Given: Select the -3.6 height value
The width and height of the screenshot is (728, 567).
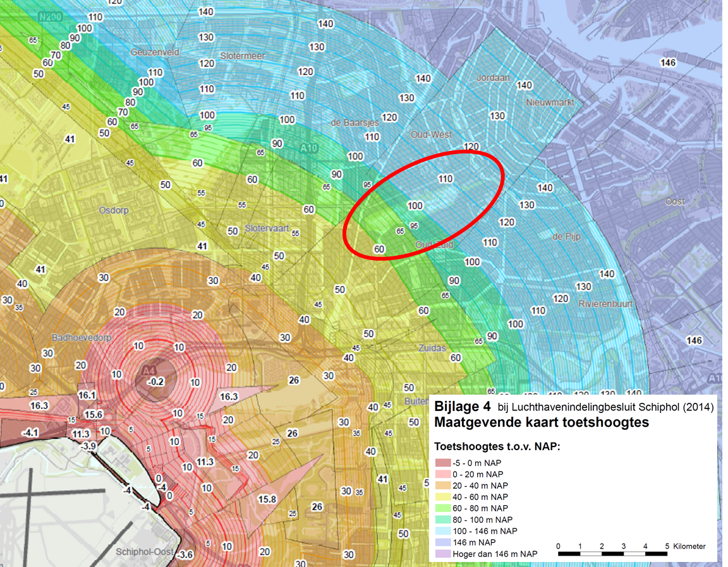Looking at the screenshot, I should (185, 554).
